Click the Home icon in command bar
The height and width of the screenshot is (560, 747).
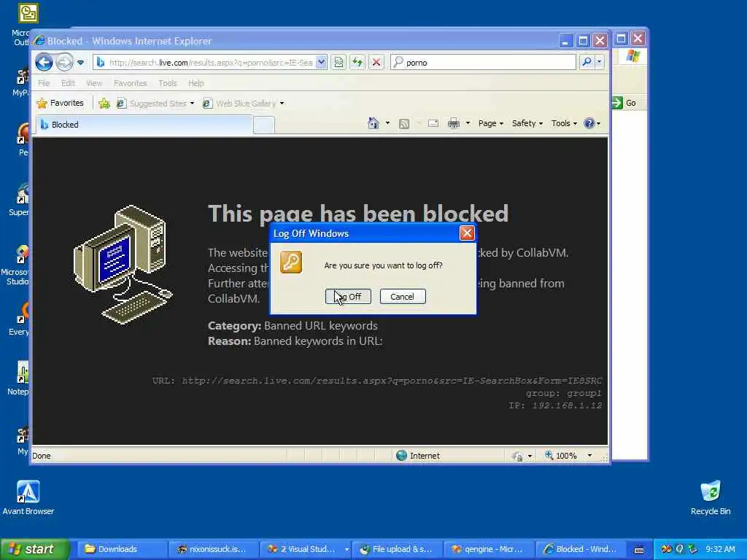tap(373, 123)
